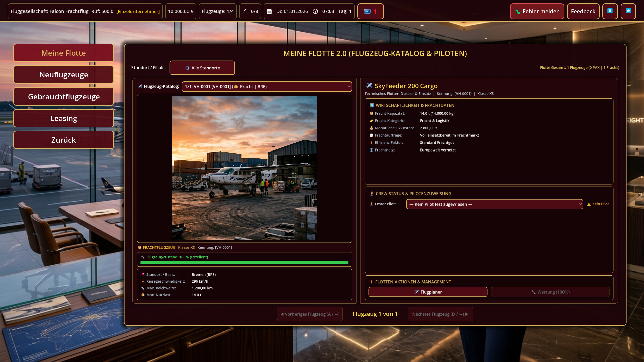Go back with the Zurück button
Image resolution: width=644 pixels, height=362 pixels.
coord(64,140)
